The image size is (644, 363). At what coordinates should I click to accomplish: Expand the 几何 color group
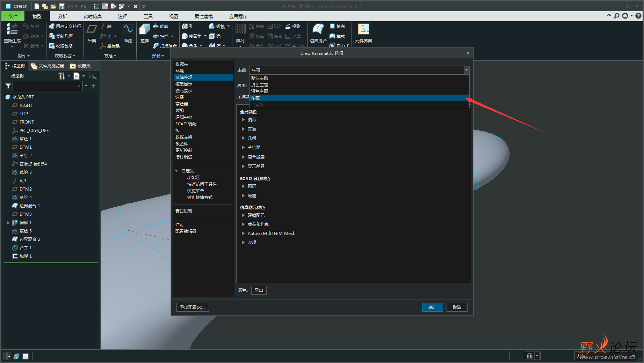point(243,138)
